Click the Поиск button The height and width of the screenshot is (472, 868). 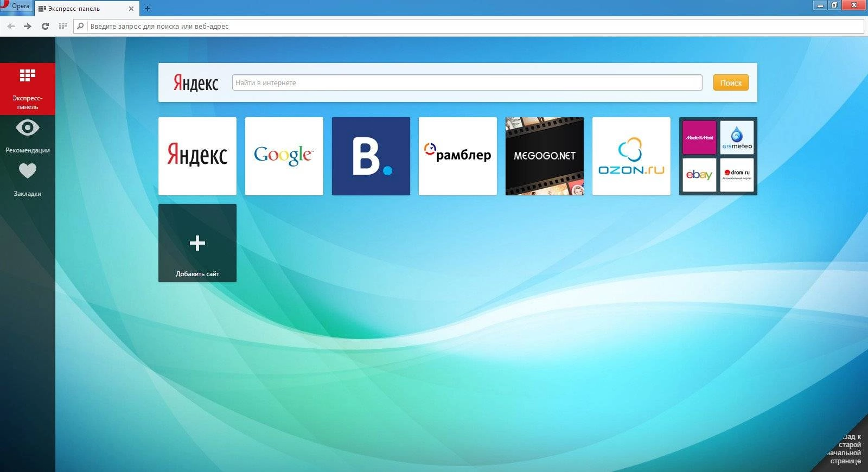(731, 82)
